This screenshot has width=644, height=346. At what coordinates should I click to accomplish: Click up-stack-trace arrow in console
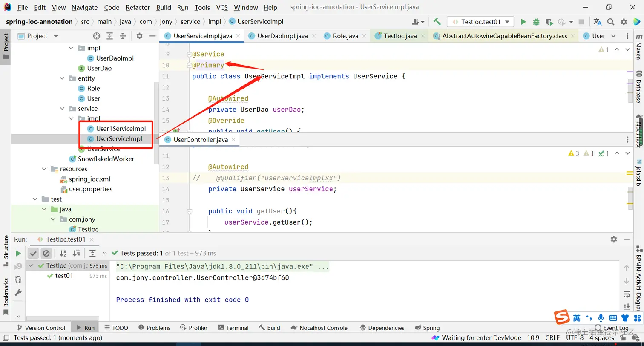pos(627,268)
